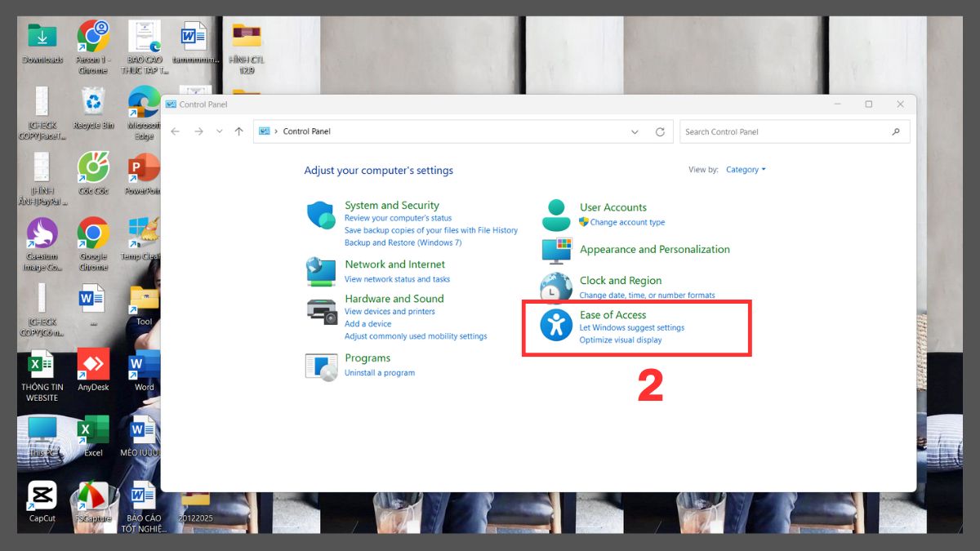Launch the CapCut desktop shortcut
Viewport: 980px width, 551px height.
(42, 500)
